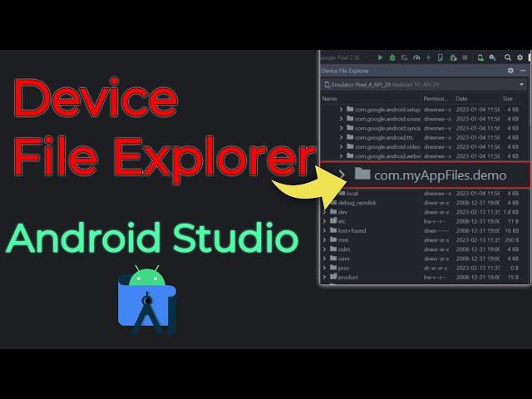Click the phone-shaped apply code changes icon
532x399 pixels.
(440, 57)
